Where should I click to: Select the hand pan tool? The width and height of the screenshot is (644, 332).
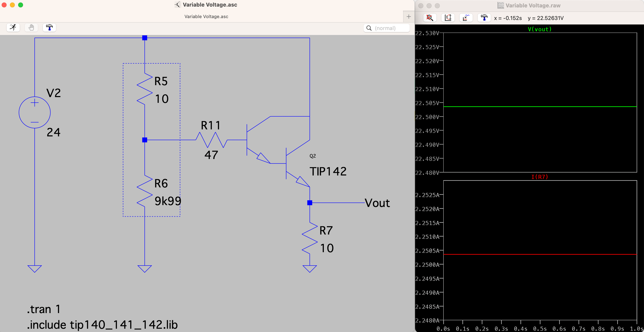31,28
